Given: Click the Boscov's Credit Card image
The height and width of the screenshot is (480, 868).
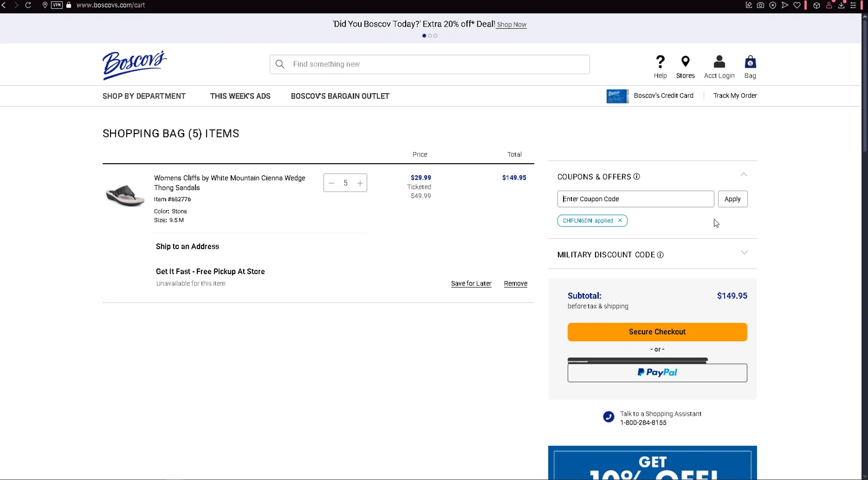Looking at the screenshot, I should click(617, 96).
